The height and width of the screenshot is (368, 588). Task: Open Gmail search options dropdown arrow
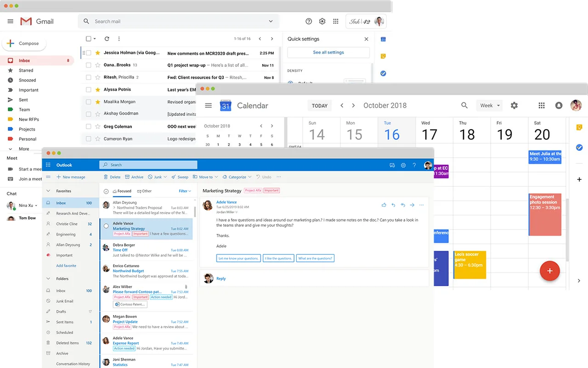pyautogui.click(x=271, y=22)
